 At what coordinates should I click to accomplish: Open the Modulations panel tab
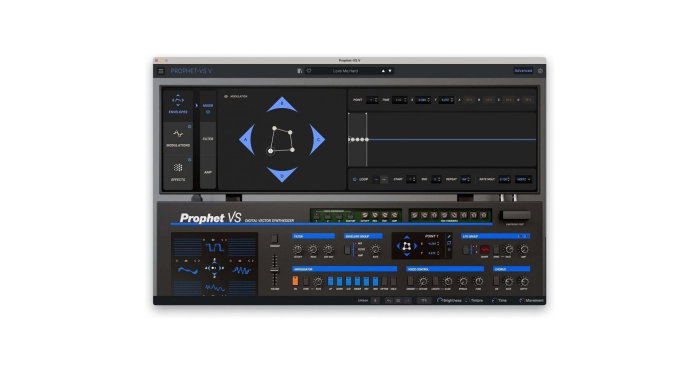pyautogui.click(x=178, y=138)
